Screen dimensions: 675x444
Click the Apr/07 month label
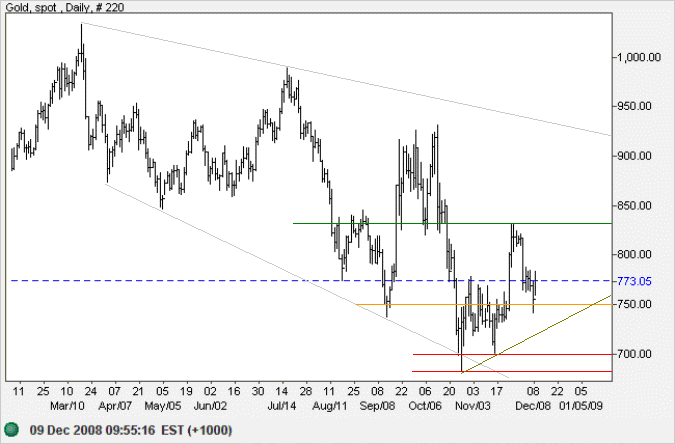click(x=115, y=406)
